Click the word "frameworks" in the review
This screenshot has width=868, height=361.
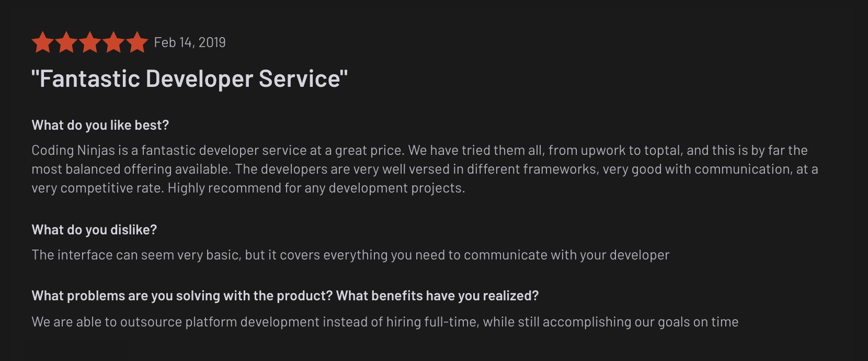coord(561,169)
